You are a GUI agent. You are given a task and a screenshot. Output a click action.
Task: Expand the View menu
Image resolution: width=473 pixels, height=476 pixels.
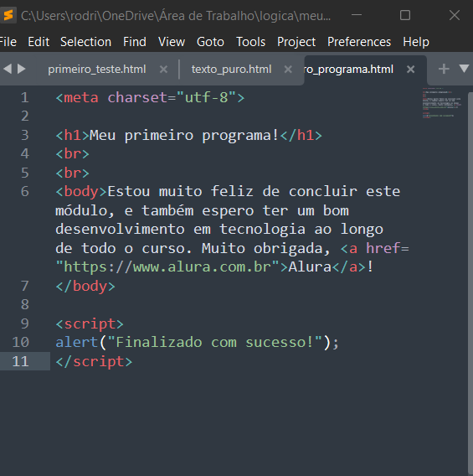[172, 42]
